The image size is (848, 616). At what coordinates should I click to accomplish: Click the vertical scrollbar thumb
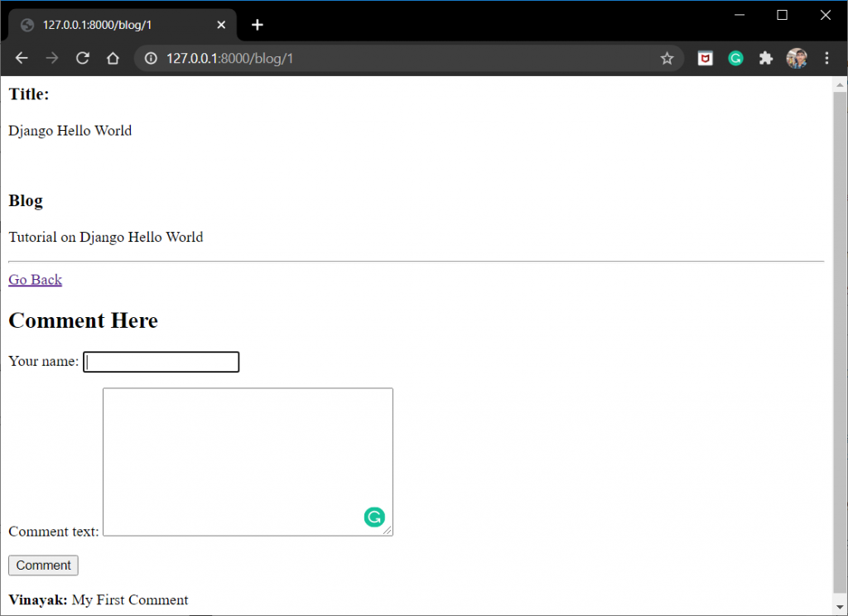840,342
